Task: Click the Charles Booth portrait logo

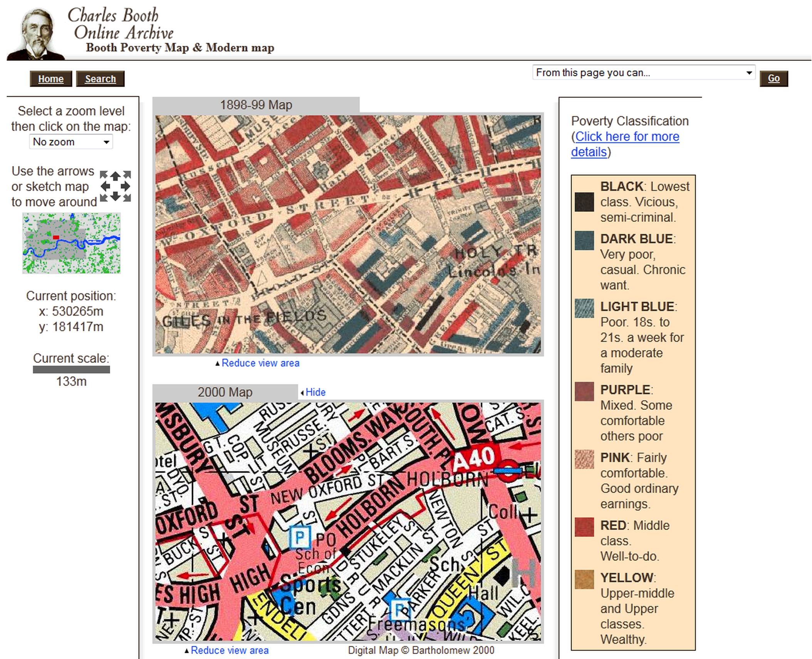Action: point(37,34)
